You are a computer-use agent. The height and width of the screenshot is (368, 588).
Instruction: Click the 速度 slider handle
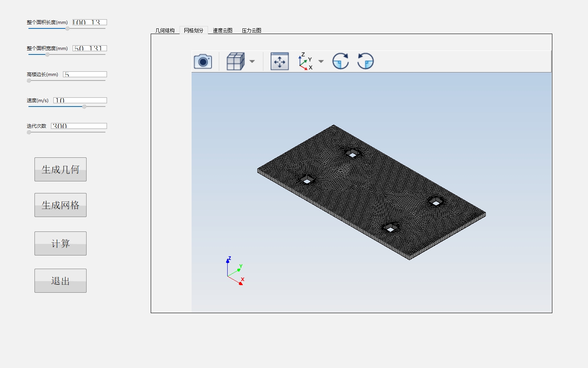coord(84,107)
